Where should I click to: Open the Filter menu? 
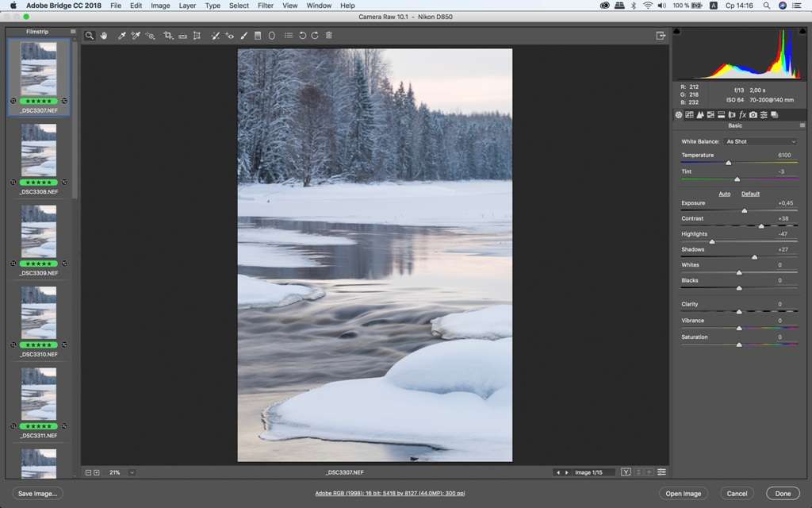point(266,6)
